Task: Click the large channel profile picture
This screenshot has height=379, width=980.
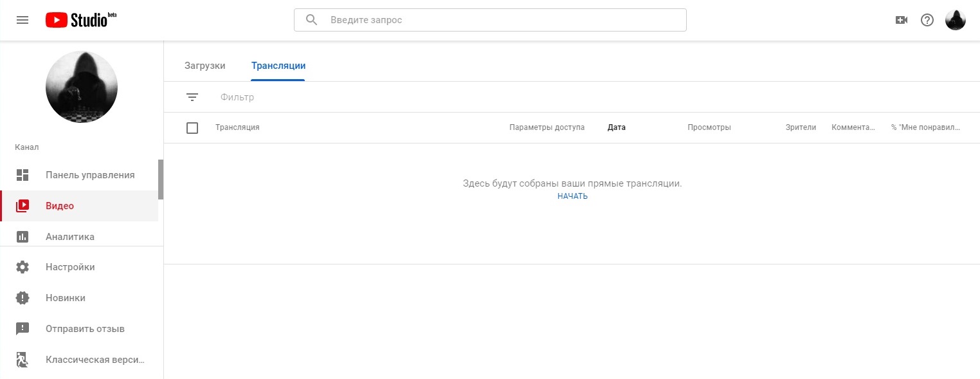Action: click(82, 87)
